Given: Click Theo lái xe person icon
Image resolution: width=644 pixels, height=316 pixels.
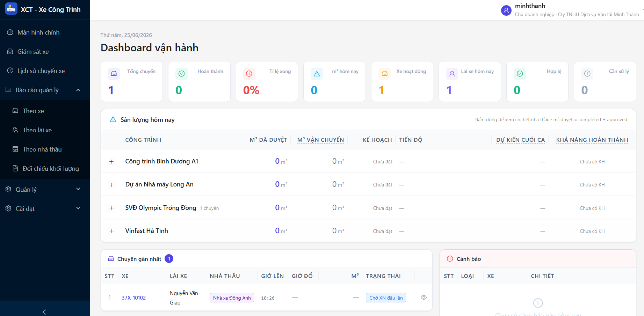Looking at the screenshot, I should 15,130.
